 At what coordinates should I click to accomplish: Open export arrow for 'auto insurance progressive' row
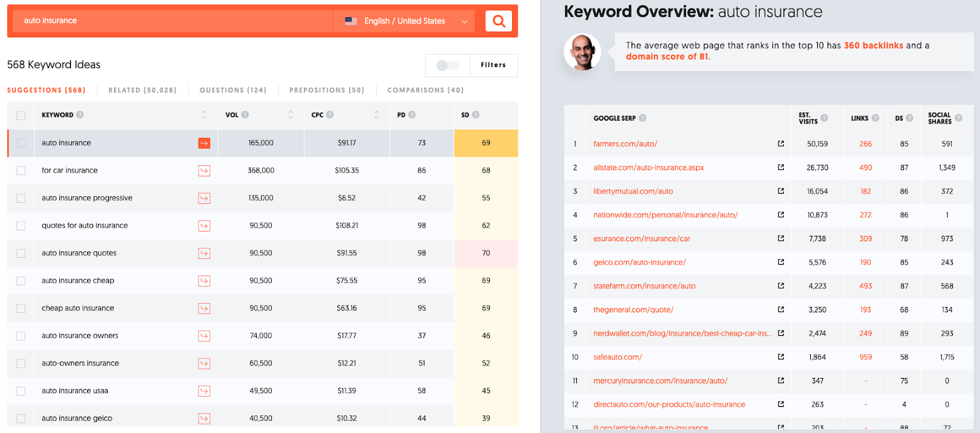coord(204,198)
